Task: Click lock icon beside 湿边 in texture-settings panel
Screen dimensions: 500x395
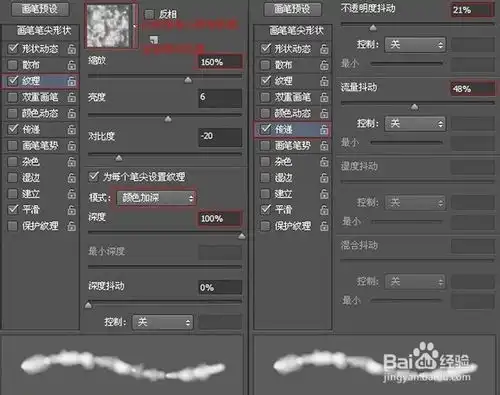Action: (72, 178)
